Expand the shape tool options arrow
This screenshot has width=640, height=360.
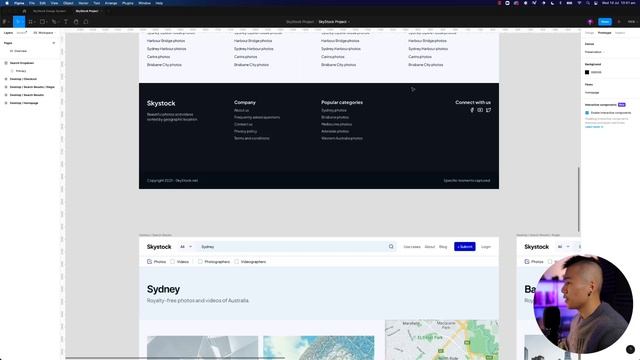(x=47, y=22)
